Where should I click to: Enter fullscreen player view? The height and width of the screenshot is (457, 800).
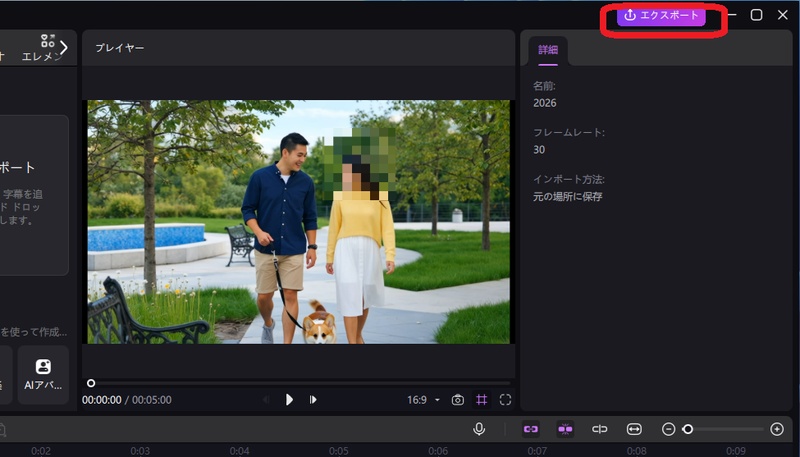pos(505,400)
